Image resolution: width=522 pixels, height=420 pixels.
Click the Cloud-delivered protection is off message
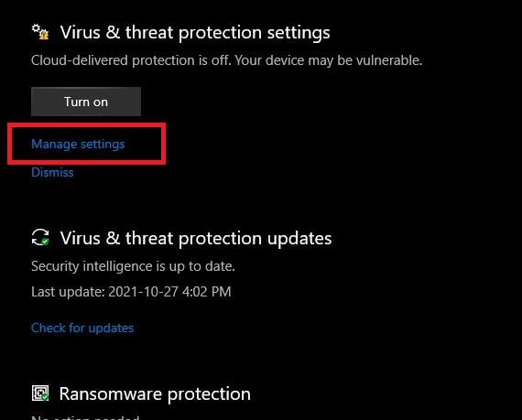(226, 60)
